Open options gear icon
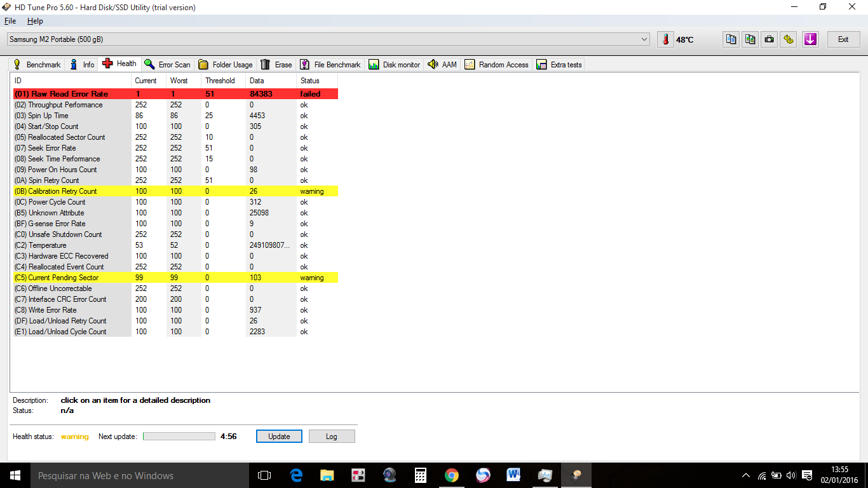The image size is (868, 488). (x=789, y=39)
